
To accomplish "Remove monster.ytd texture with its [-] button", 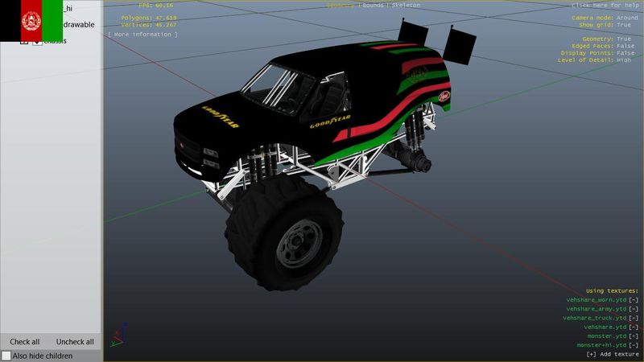I will [x=634, y=336].
